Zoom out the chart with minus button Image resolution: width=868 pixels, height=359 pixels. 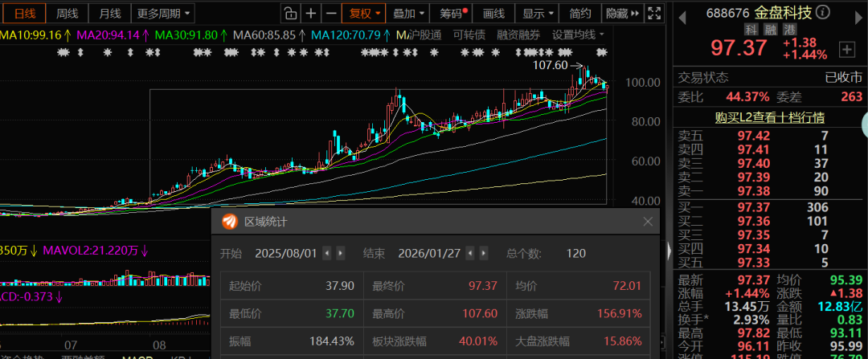pyautogui.click(x=330, y=13)
